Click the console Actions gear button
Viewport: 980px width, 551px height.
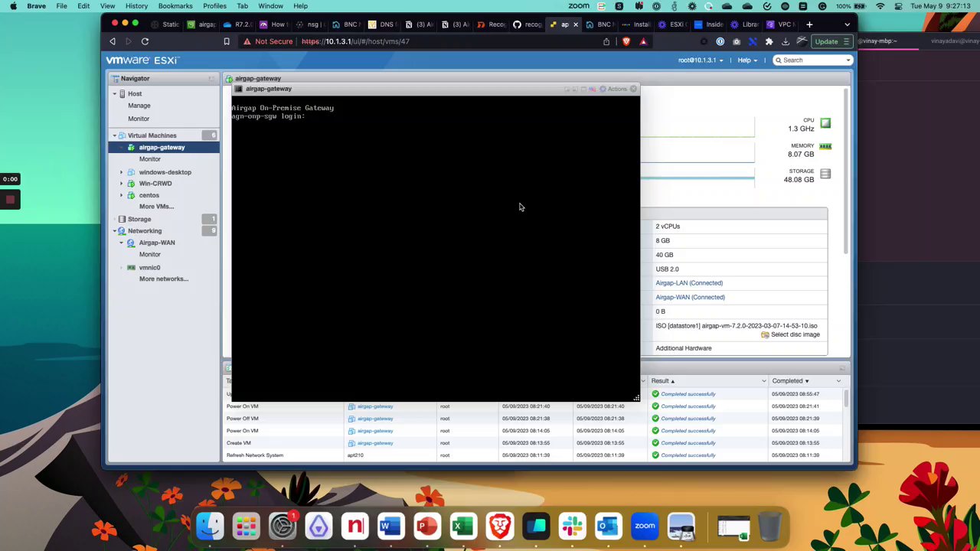614,89
